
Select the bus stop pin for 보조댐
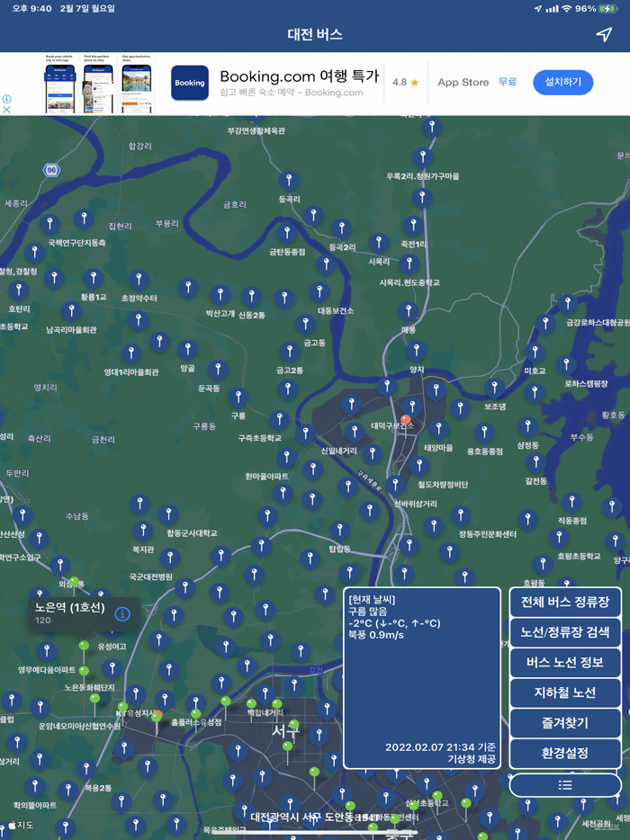tap(494, 389)
